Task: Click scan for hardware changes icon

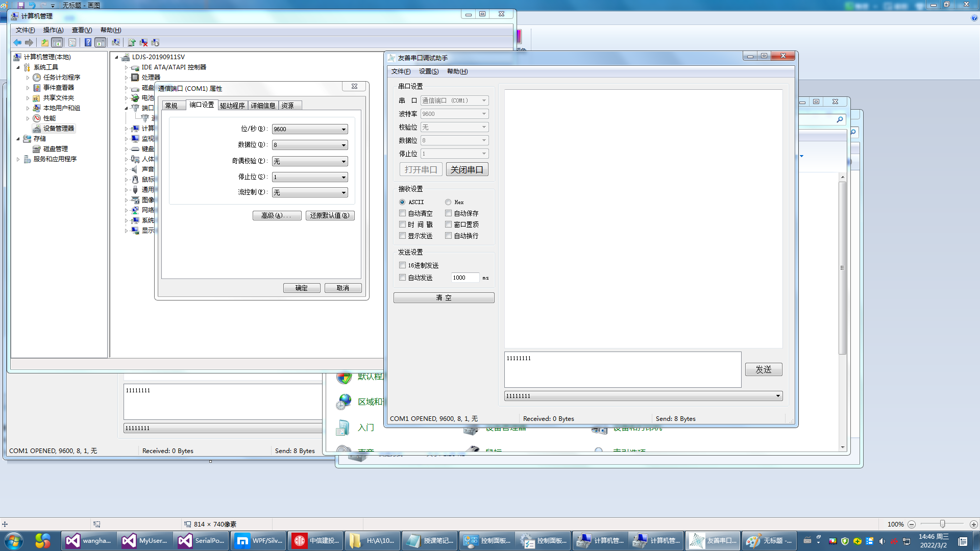Action: click(x=116, y=42)
